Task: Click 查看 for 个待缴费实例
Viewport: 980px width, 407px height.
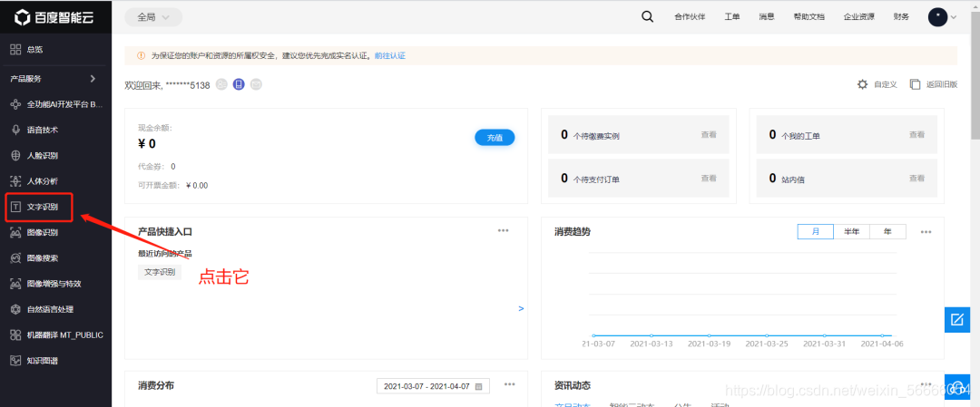Action: 709,134
